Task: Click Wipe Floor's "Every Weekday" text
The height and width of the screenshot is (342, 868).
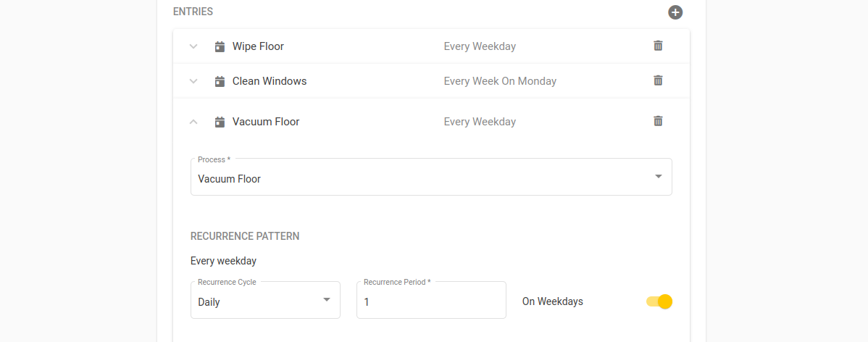Action: 480,46
